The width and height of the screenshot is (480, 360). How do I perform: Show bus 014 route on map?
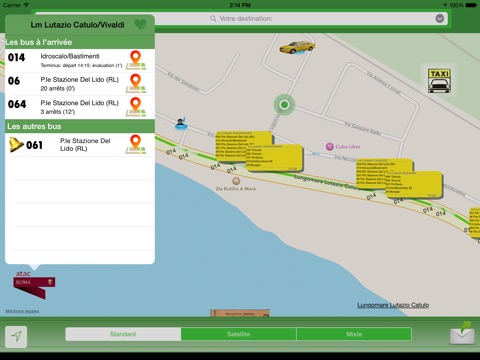(136, 60)
